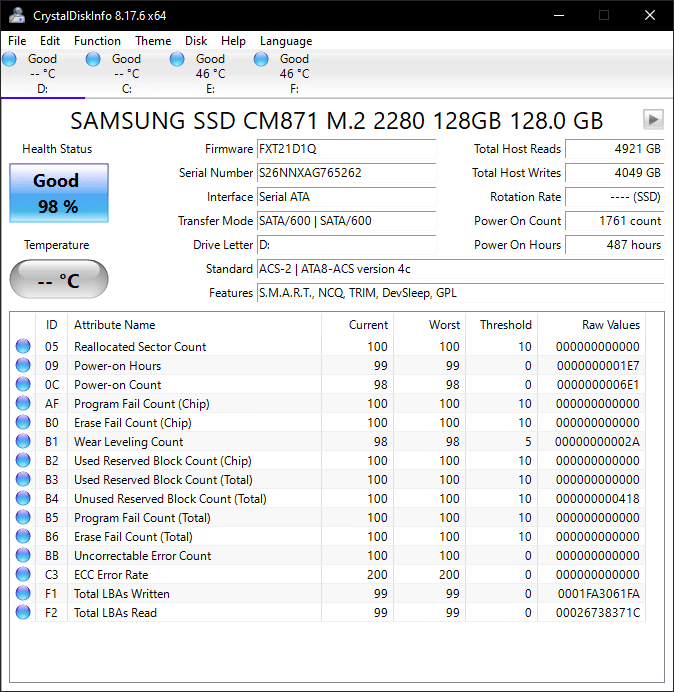Click the CrystalDiskInfo app icon in title bar
The height and width of the screenshot is (692, 674).
(x=17, y=15)
